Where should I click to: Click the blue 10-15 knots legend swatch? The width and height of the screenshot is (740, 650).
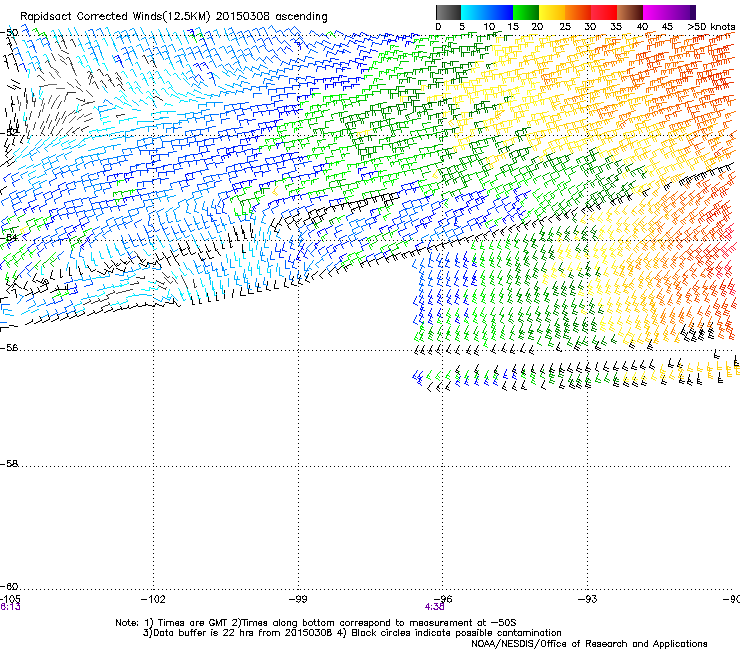point(500,12)
